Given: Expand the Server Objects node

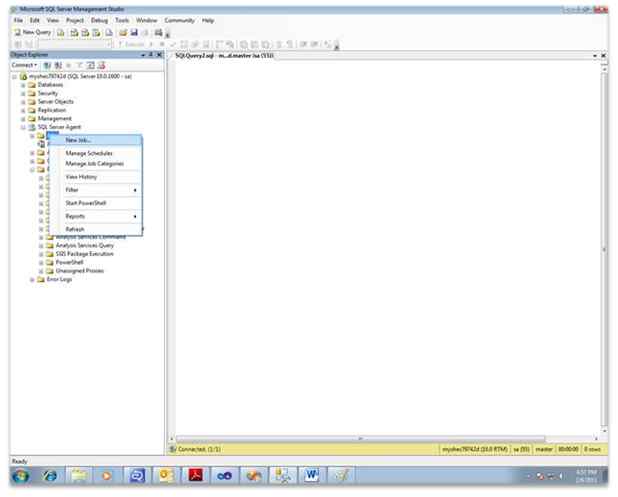Looking at the screenshot, I should 23,102.
